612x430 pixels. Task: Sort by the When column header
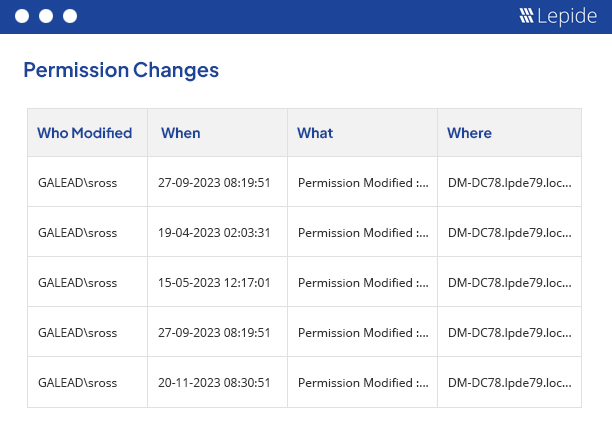(x=181, y=133)
